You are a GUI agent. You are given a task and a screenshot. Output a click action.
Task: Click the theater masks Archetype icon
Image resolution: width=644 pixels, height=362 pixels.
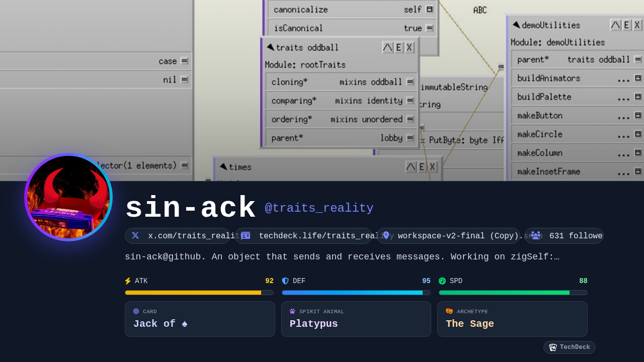449,311
